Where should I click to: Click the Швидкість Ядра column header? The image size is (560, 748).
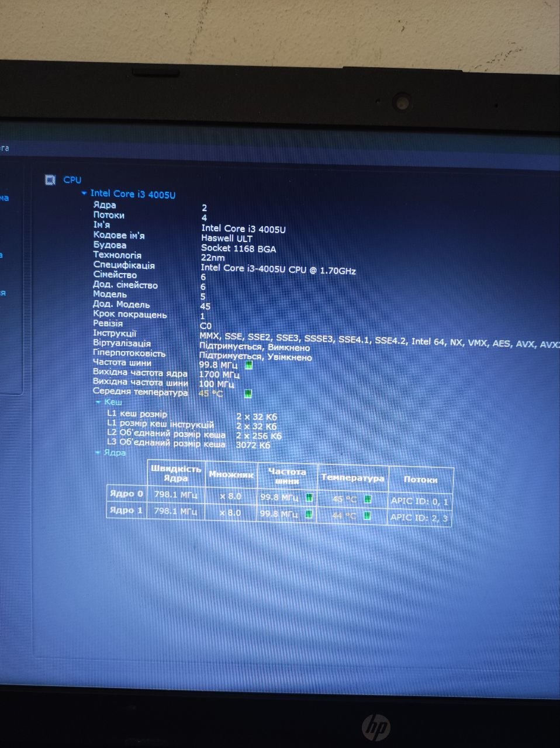click(x=175, y=473)
